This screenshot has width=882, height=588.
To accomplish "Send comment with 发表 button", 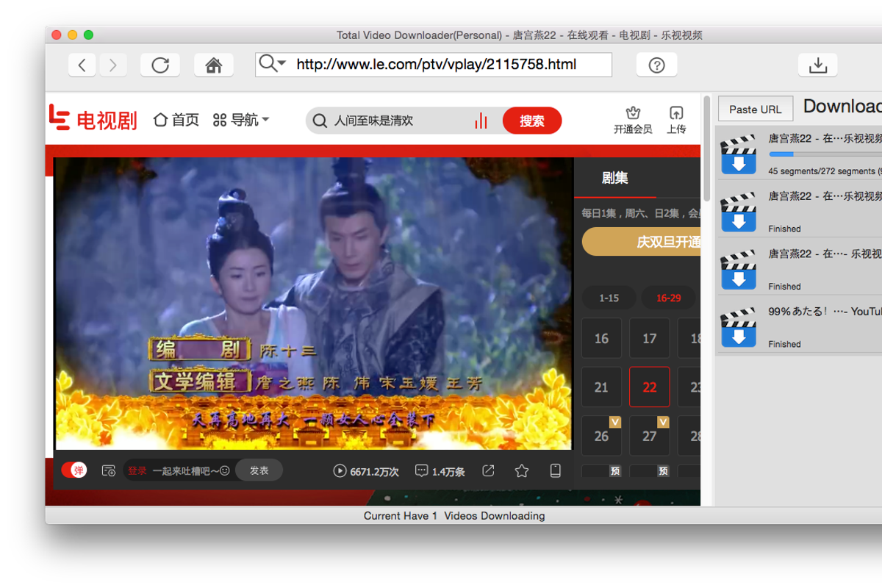I will [x=259, y=470].
